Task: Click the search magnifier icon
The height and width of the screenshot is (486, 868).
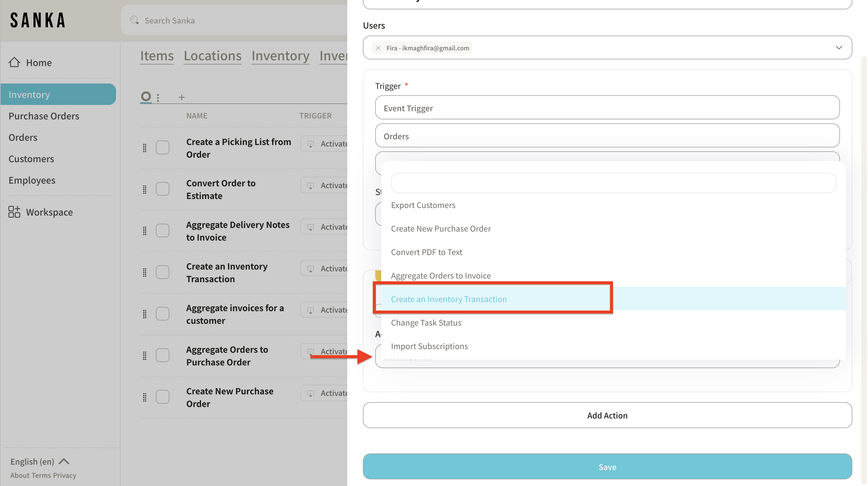Action: pyautogui.click(x=134, y=20)
